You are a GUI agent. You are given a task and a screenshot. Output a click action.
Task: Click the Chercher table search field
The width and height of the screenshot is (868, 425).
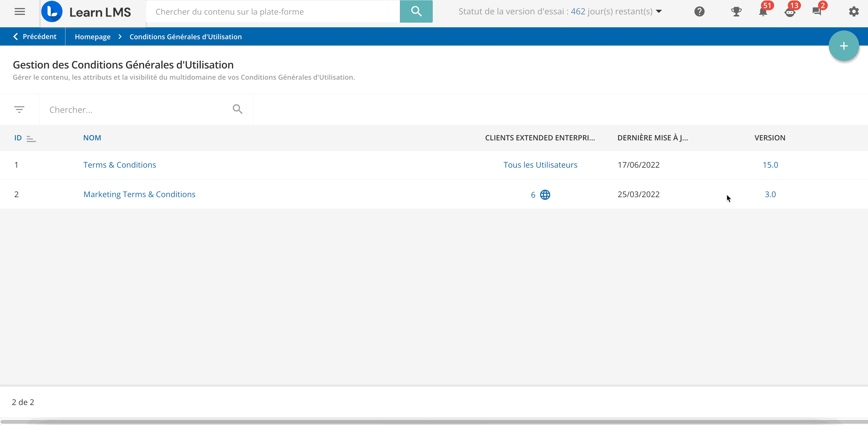click(135, 110)
